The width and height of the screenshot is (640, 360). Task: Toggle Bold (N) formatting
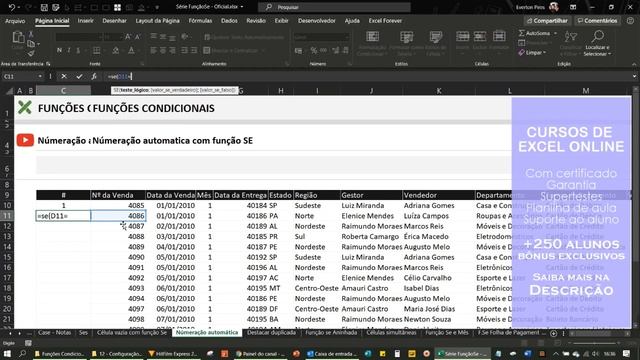click(59, 50)
